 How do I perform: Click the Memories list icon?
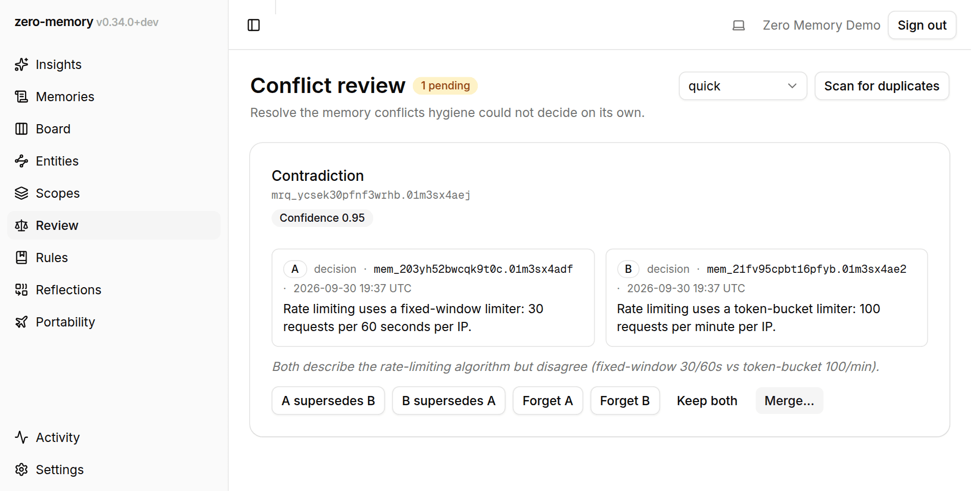[21, 97]
